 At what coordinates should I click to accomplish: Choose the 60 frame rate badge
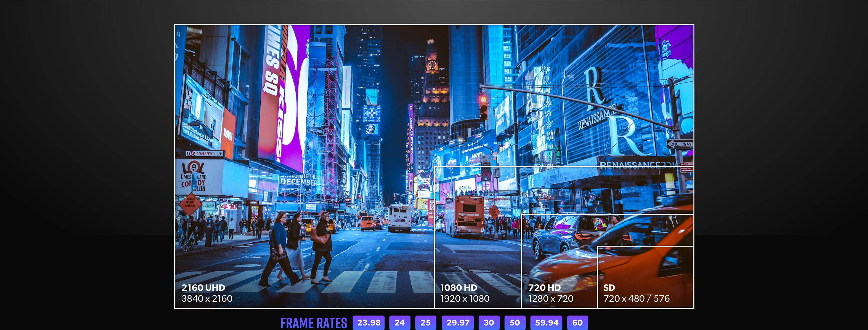[577, 322]
